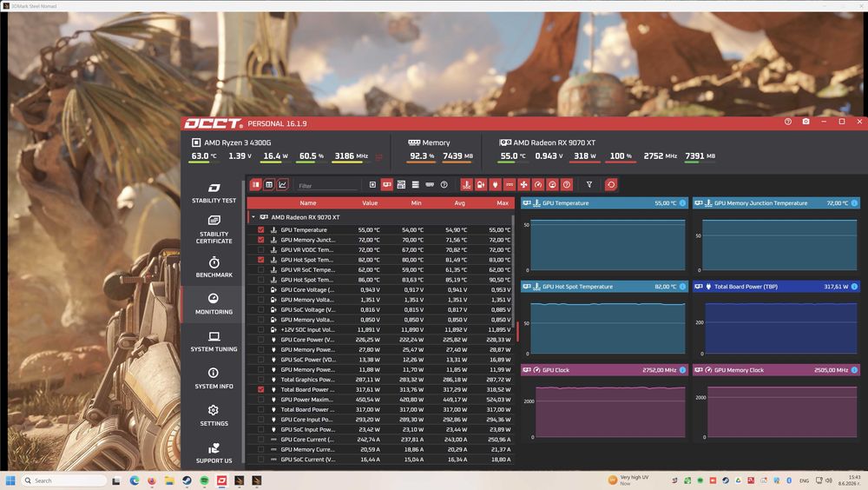Open the Support Us section
Image resolution: width=868 pixels, height=490 pixels.
214,453
